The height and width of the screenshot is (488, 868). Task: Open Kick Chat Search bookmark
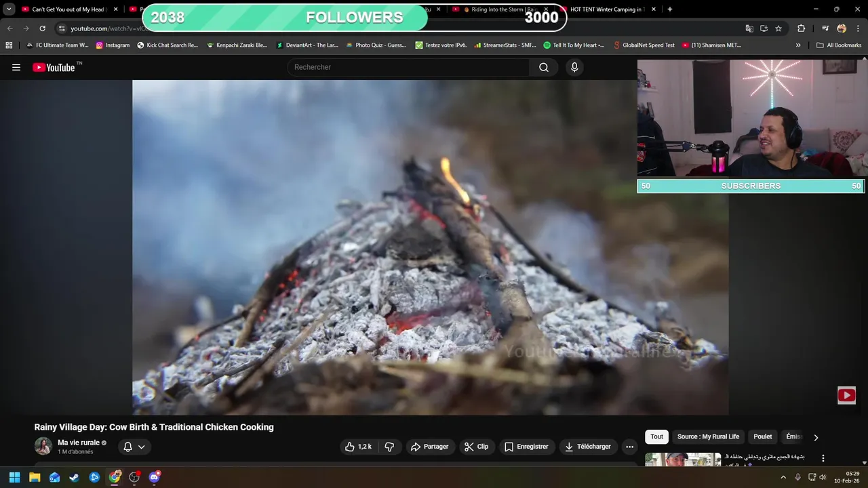pos(167,45)
